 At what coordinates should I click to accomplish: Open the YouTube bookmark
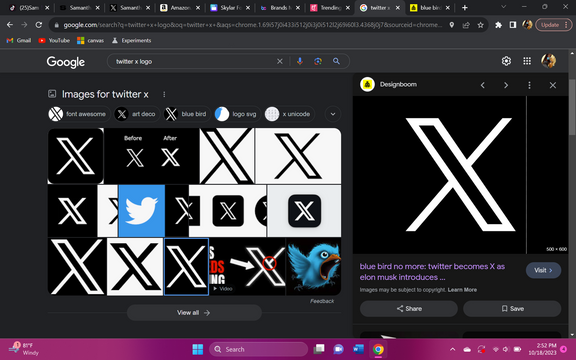click(x=54, y=40)
